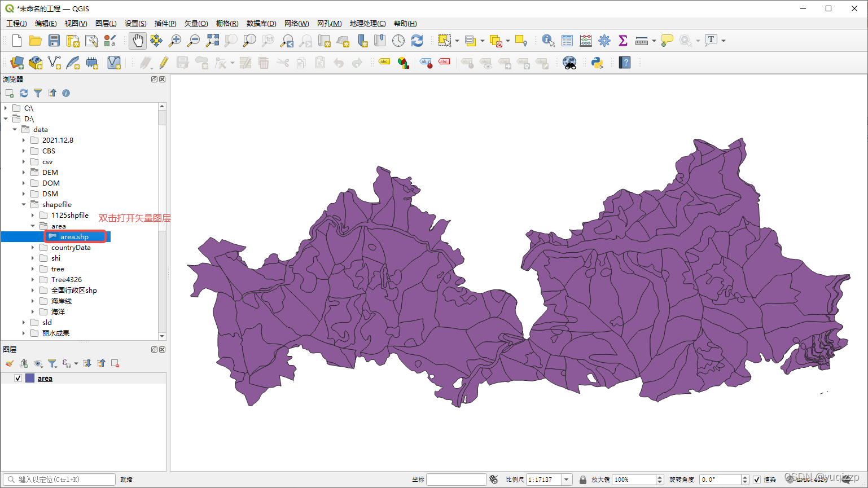The height and width of the screenshot is (488, 868).
Task: Collapse the shapefile folder
Action: (x=24, y=204)
